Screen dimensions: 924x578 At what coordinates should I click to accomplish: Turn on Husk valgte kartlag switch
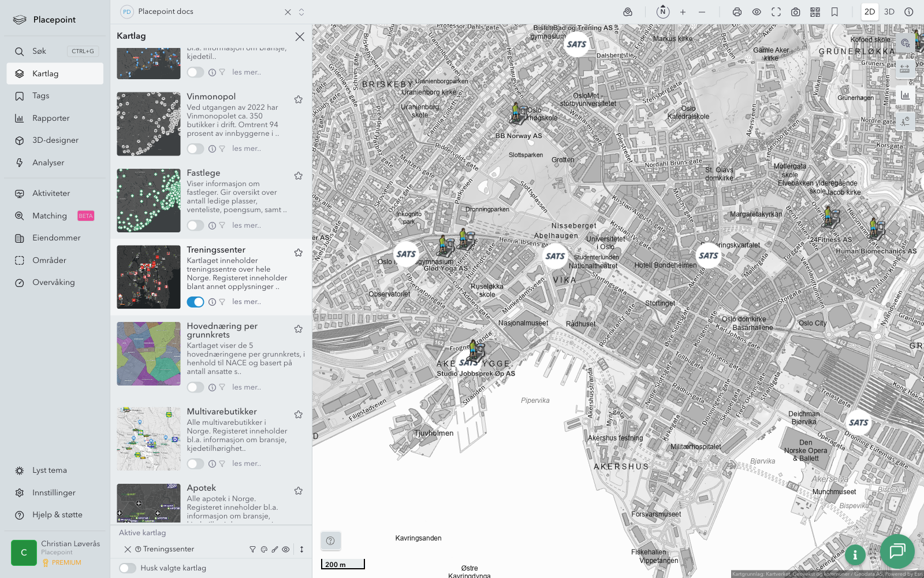128,568
